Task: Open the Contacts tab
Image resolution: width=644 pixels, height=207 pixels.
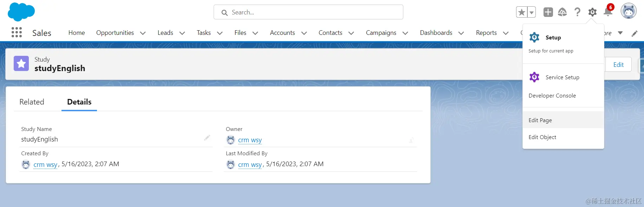Action: click(x=330, y=33)
